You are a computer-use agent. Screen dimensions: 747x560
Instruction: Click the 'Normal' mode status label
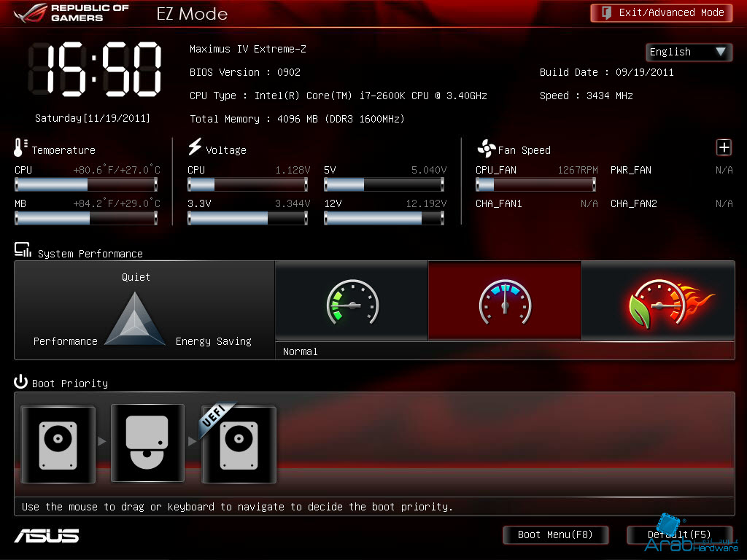[300, 351]
